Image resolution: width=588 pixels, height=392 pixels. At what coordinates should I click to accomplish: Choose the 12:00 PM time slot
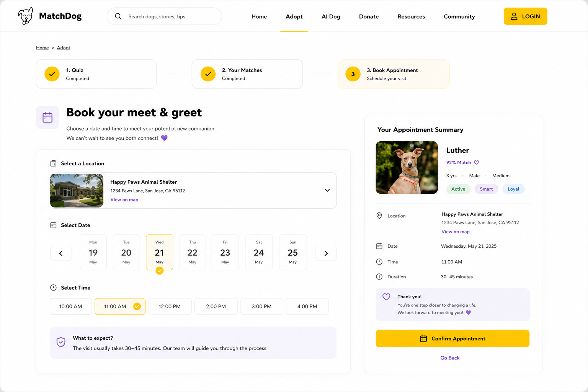pyautogui.click(x=170, y=306)
